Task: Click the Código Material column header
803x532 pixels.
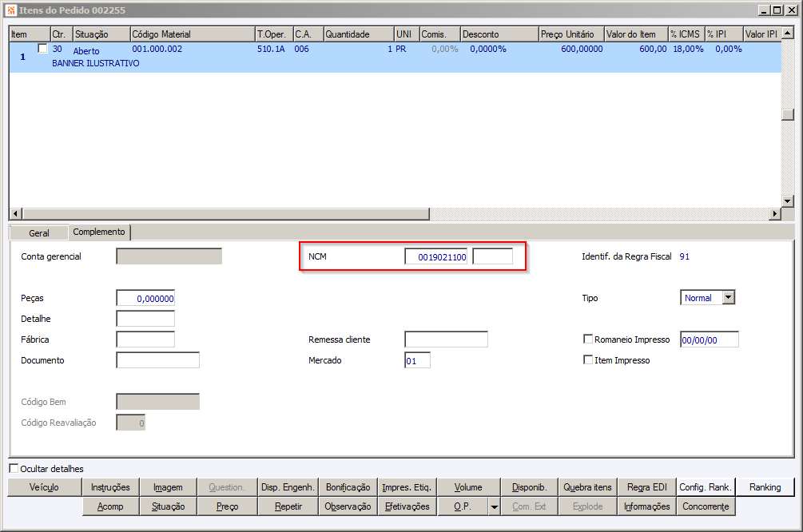Action: [x=193, y=34]
